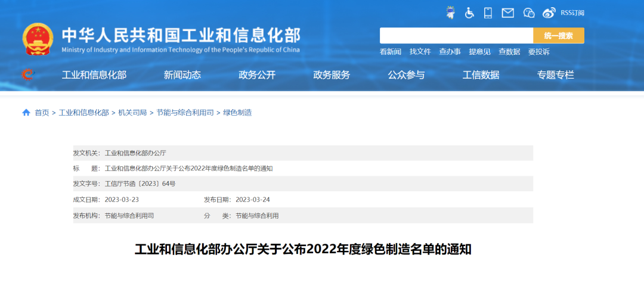Select the 要投诉 search shortcut
644x289 pixels.
539,52
